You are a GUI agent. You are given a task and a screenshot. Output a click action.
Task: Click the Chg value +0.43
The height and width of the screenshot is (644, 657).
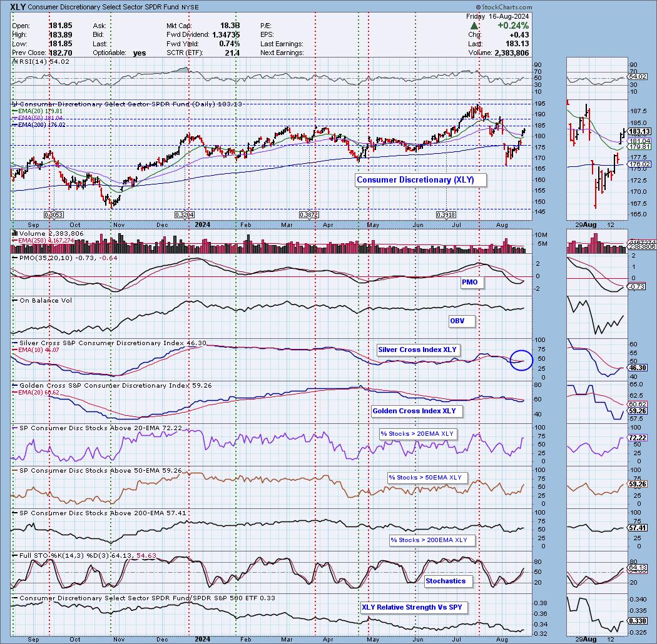[520, 35]
